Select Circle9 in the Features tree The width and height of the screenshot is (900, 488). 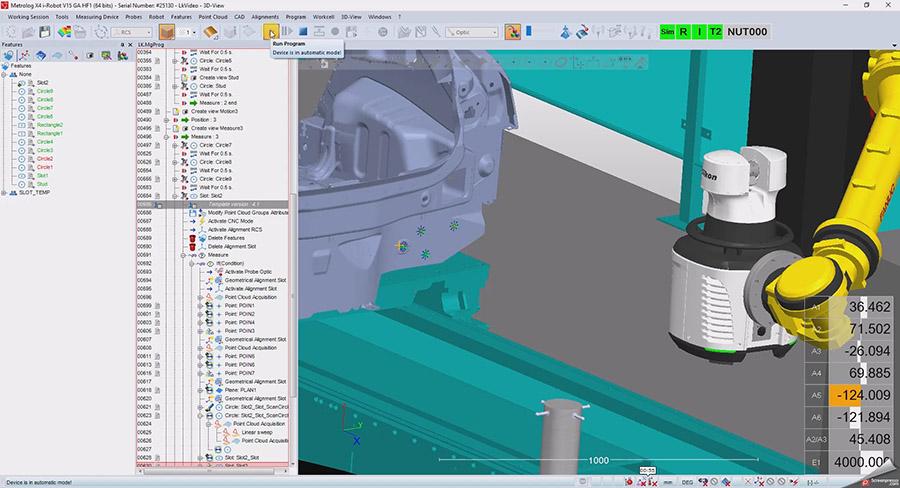pyautogui.click(x=45, y=91)
